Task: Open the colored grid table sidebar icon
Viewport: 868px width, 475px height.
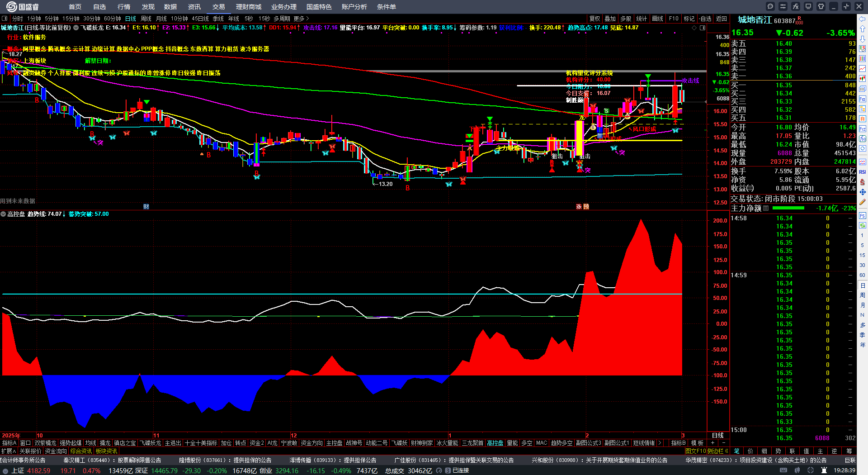Action: point(863,59)
